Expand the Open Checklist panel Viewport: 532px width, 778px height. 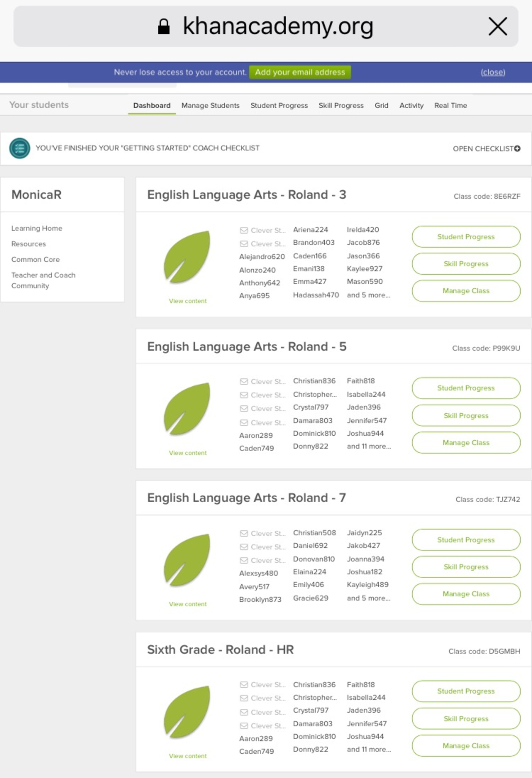486,149
